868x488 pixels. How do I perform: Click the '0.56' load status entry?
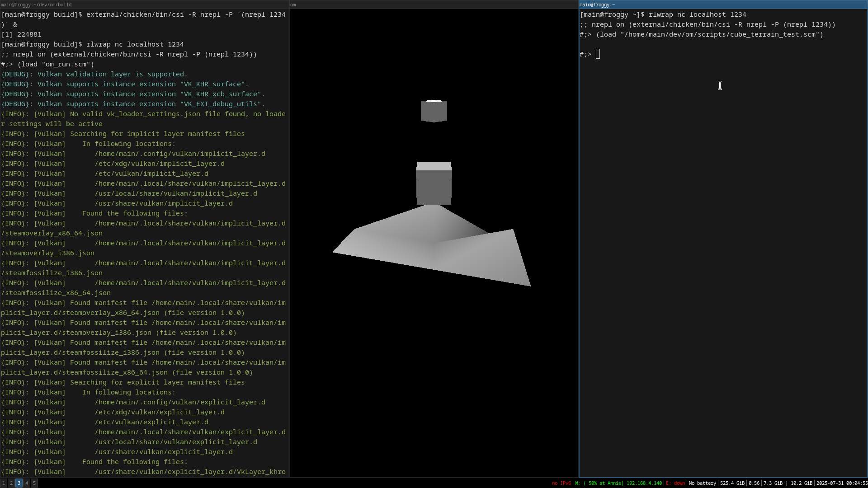coord(754,483)
